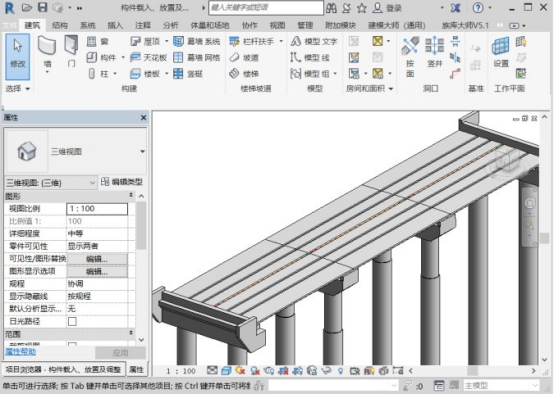Screen dimensions: 554x395
Task: Select the Modify (修改) tool
Action: [17, 57]
